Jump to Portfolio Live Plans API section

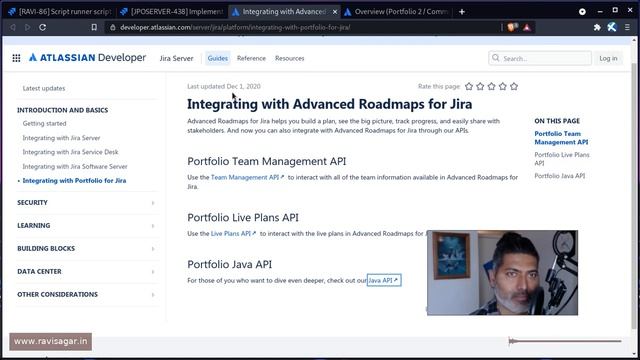[x=562, y=159]
